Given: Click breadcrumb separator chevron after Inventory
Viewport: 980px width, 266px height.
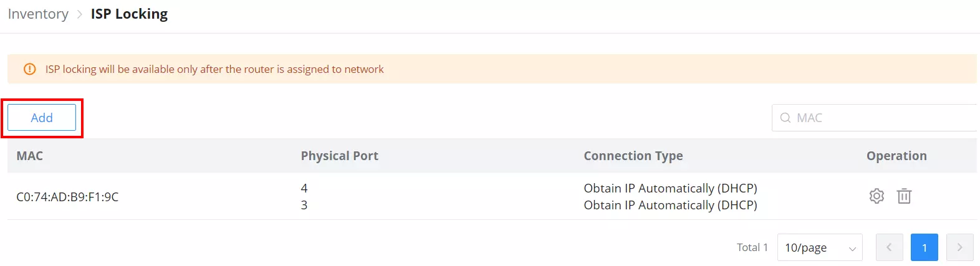Looking at the screenshot, I should coord(79,14).
